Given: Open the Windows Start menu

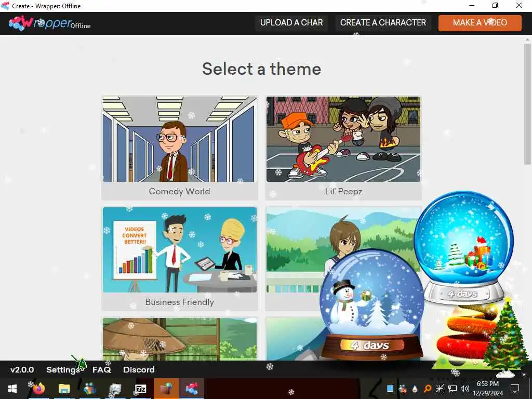Looking at the screenshot, I should tap(12, 389).
